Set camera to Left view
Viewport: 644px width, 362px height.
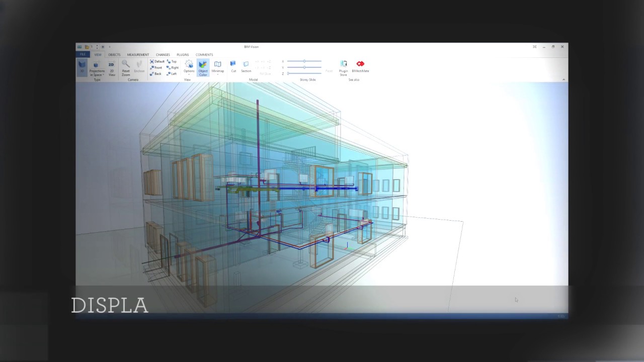(x=172, y=73)
